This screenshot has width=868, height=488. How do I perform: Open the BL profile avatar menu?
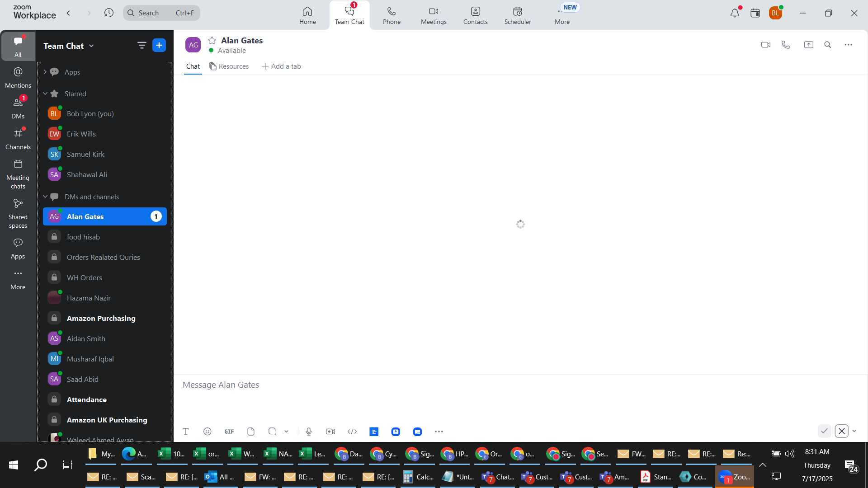pyautogui.click(x=775, y=13)
